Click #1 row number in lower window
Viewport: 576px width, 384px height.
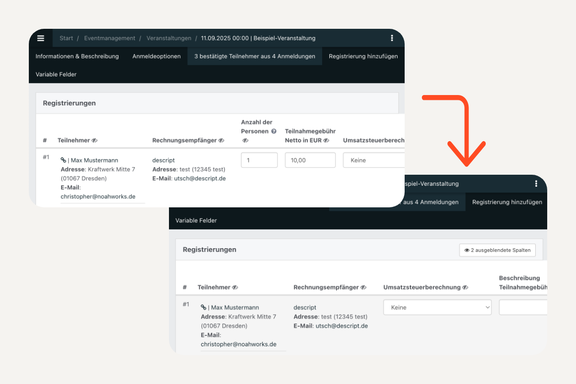(x=186, y=304)
